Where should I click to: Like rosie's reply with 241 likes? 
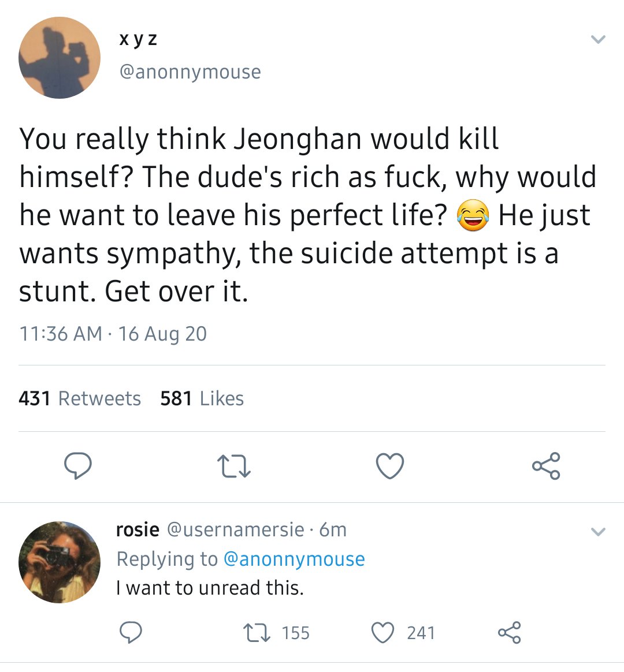403,633
